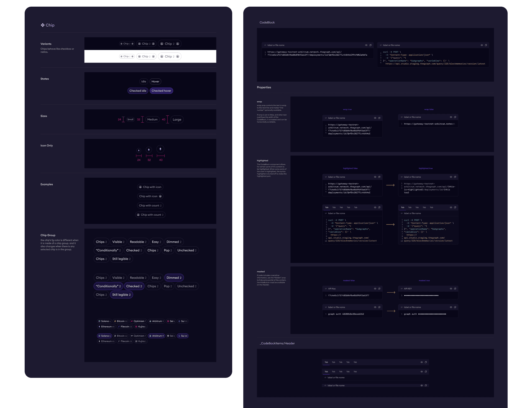Click copy icon on the top CodeBlock with single gateway URL

coord(370,45)
